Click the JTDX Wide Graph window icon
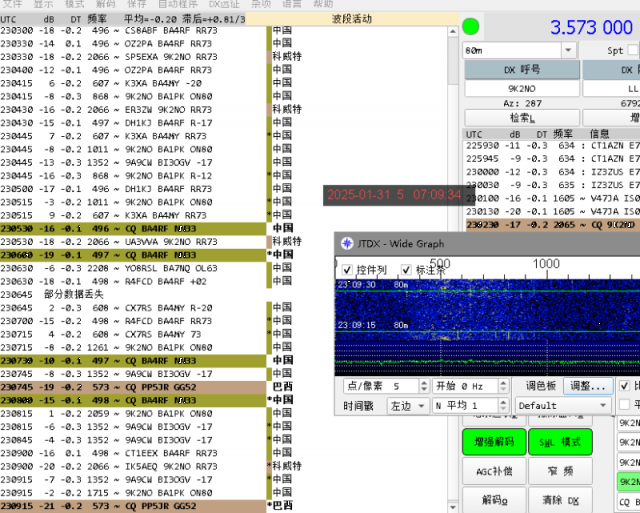640x513 pixels. click(347, 243)
